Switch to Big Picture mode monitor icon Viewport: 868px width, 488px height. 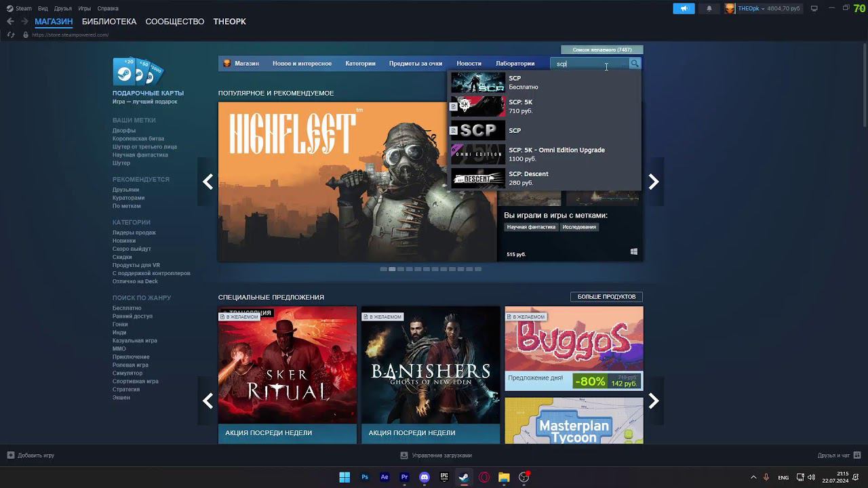[814, 8]
